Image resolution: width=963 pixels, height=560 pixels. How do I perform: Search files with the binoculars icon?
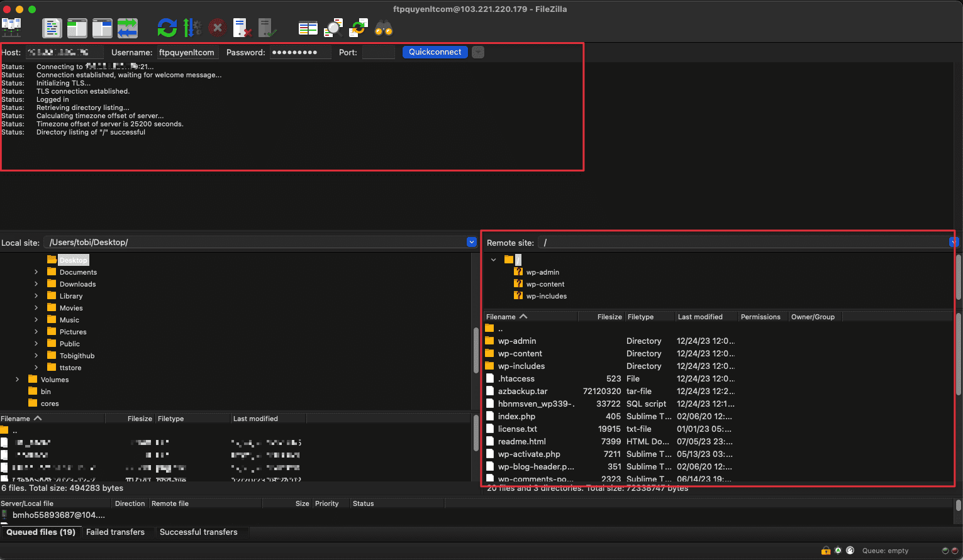[384, 28]
